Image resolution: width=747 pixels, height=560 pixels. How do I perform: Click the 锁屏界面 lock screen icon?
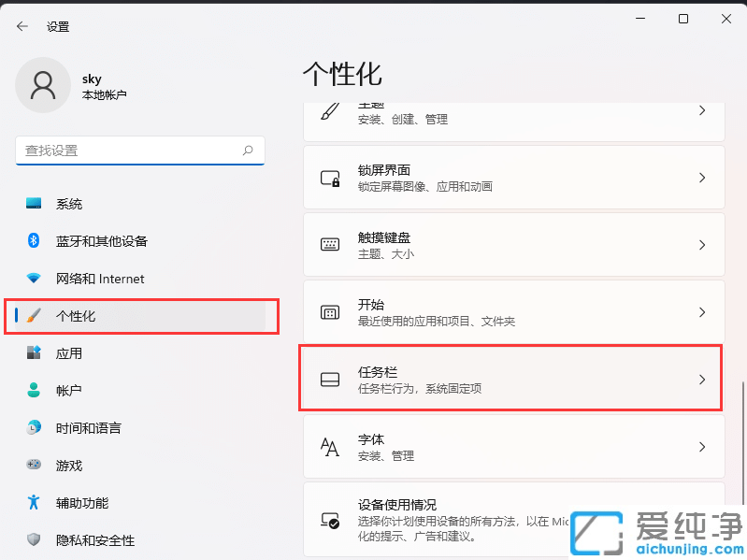[x=330, y=178]
